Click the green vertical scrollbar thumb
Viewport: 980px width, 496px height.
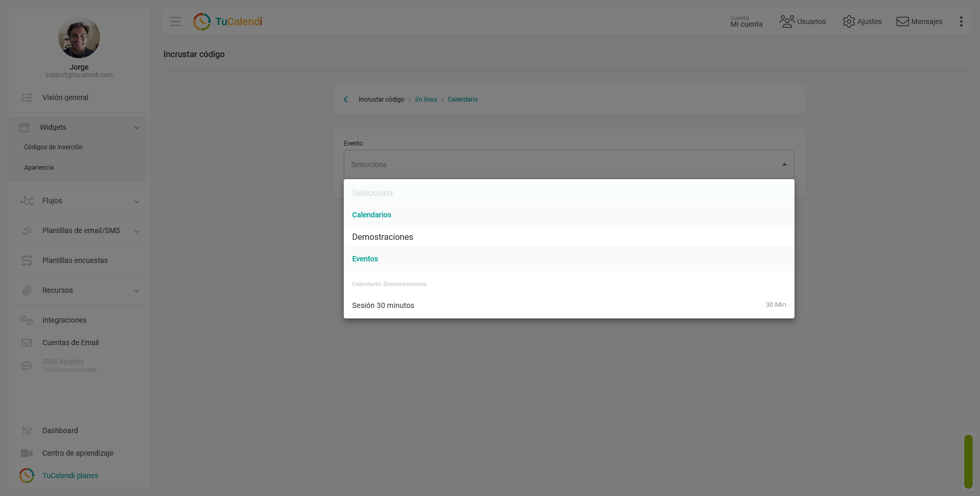[968, 461]
